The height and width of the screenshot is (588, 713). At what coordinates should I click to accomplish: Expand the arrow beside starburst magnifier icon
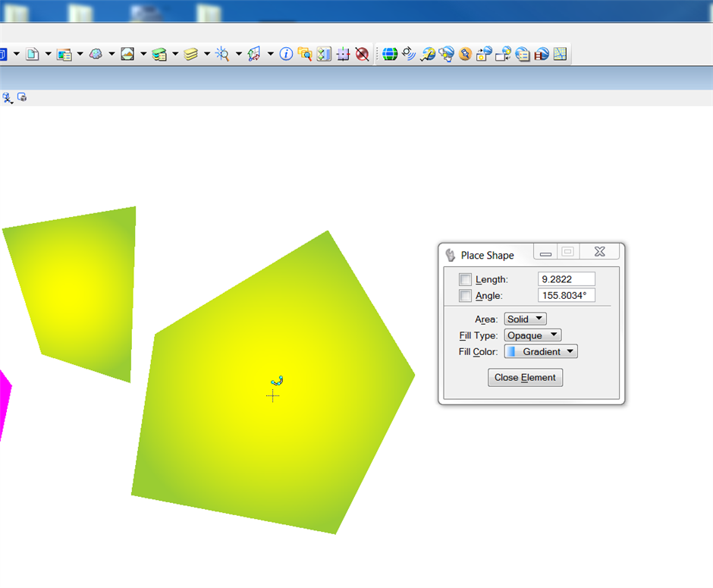(x=239, y=54)
